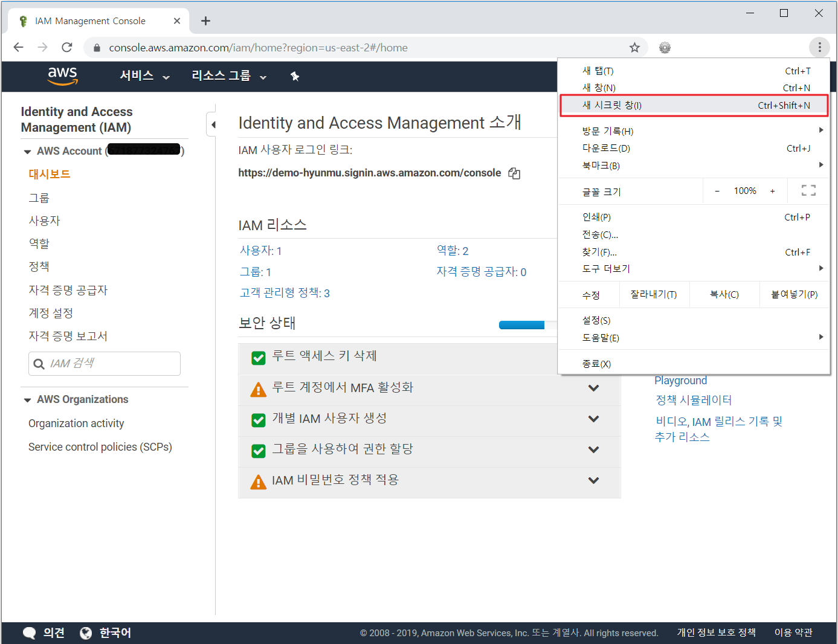
Task: Choose 인쇄 in Chrome menu
Action: pyautogui.click(x=694, y=217)
